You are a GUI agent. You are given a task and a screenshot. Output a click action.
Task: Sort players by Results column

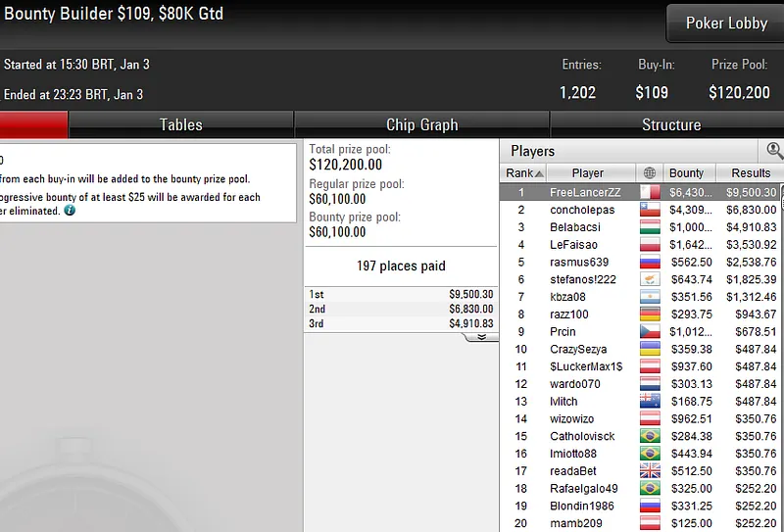tap(750, 173)
